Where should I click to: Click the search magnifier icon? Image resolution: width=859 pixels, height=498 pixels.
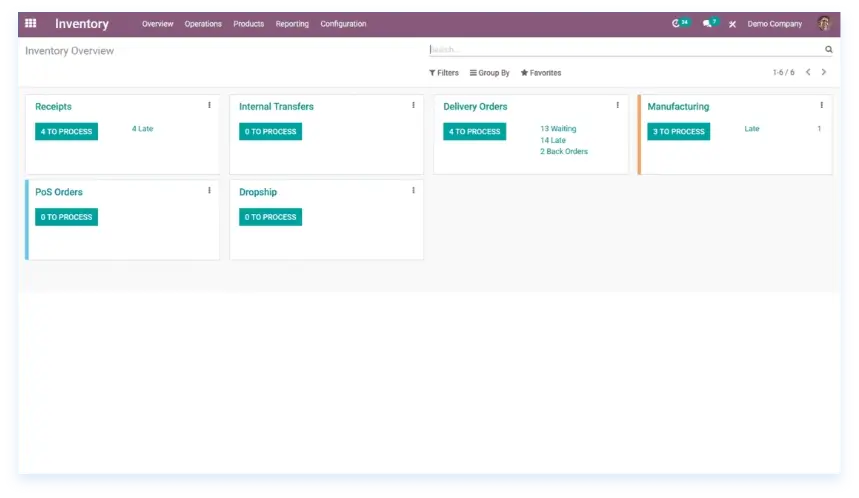[828, 49]
